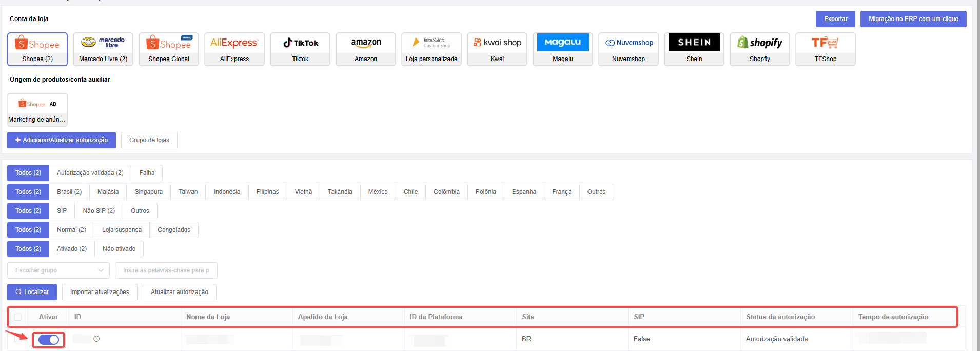Filter by Filipinas site
This screenshot has height=351, width=980.
268,192
